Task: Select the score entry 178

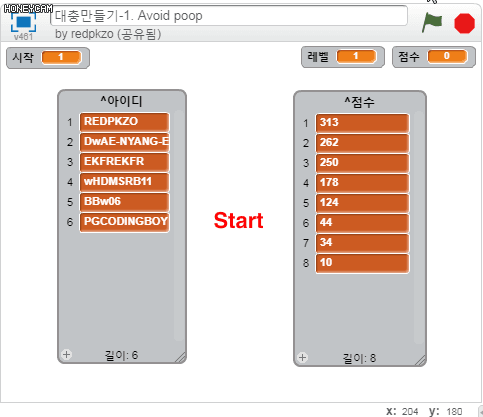Action: coord(362,183)
